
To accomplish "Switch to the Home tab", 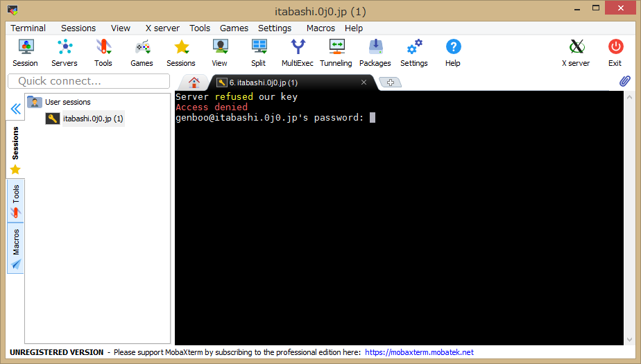I will click(x=194, y=83).
